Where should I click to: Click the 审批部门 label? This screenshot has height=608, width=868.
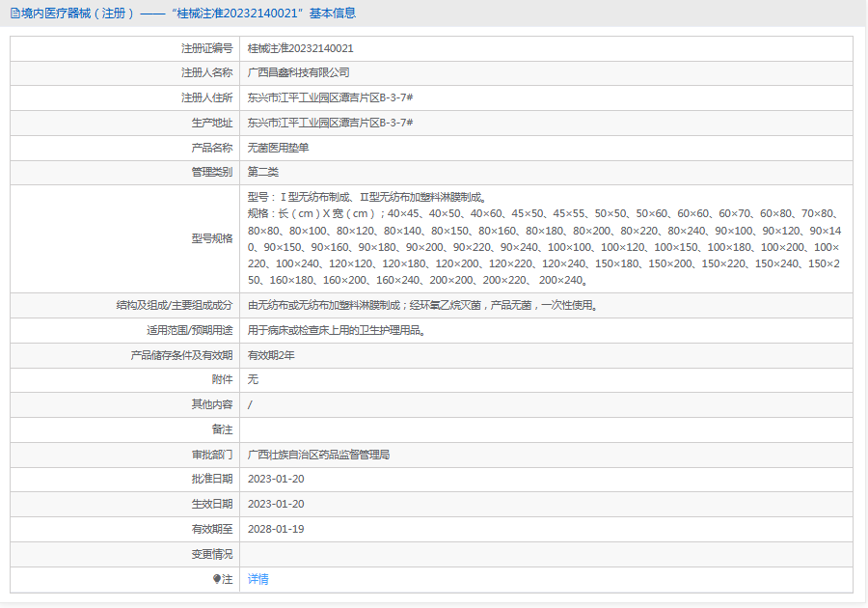click(x=212, y=454)
